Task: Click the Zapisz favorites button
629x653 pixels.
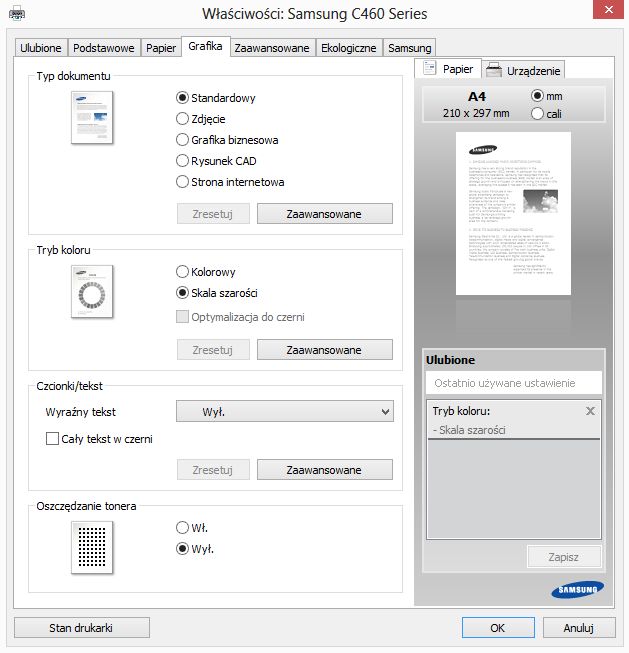Action: coord(564,557)
